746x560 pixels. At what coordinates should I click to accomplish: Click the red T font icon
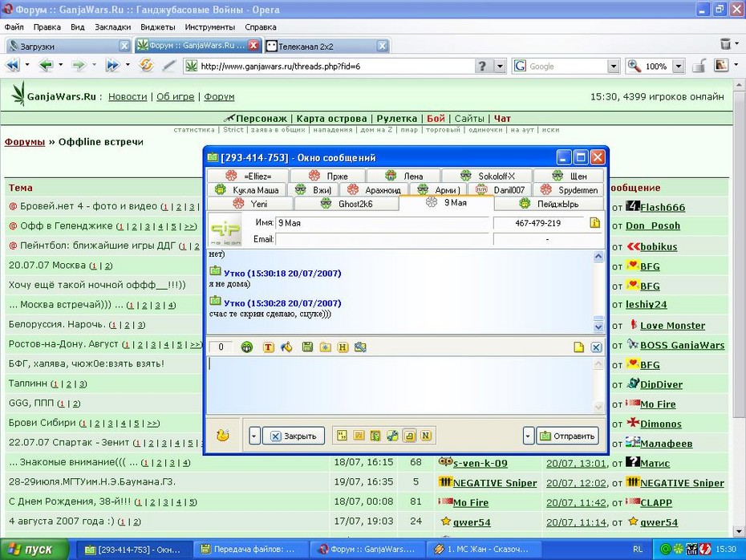[x=269, y=347]
